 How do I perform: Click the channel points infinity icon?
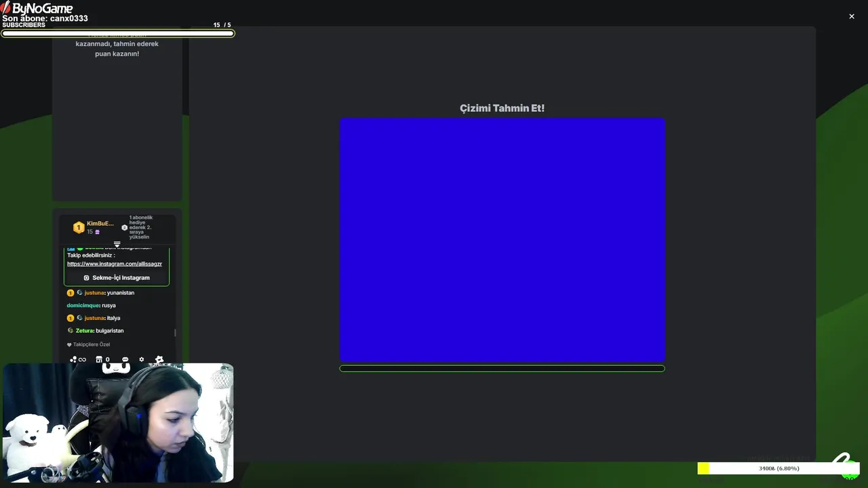[x=78, y=360]
